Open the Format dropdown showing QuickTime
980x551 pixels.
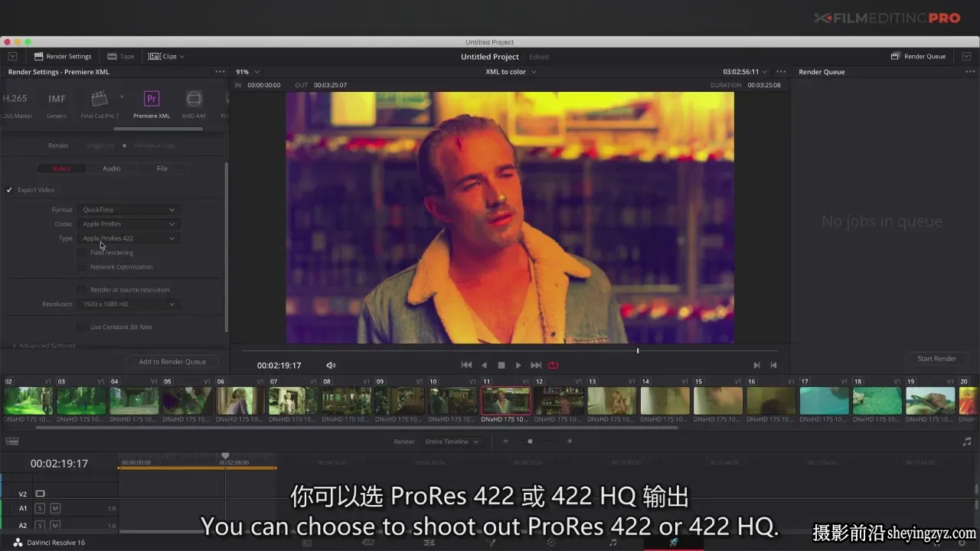pyautogui.click(x=129, y=210)
